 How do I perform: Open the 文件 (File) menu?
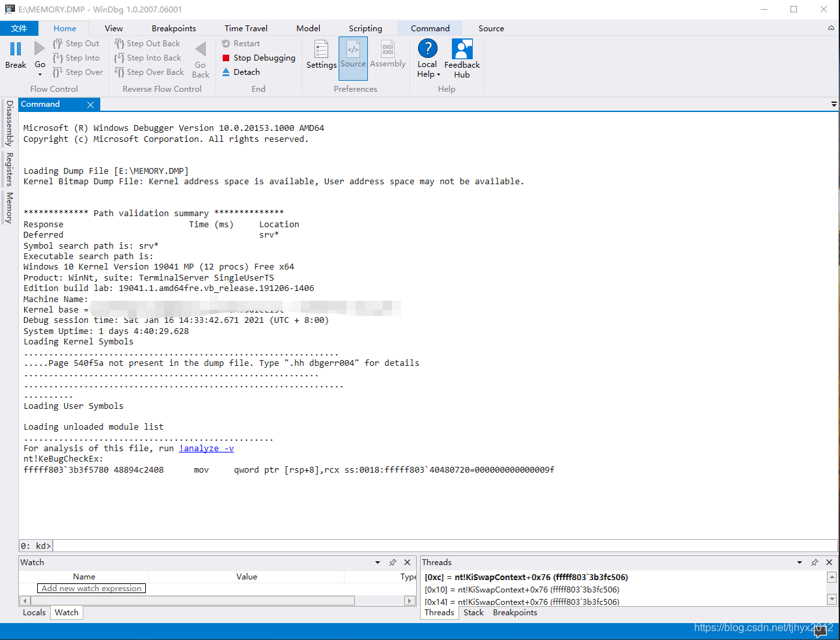click(19, 28)
